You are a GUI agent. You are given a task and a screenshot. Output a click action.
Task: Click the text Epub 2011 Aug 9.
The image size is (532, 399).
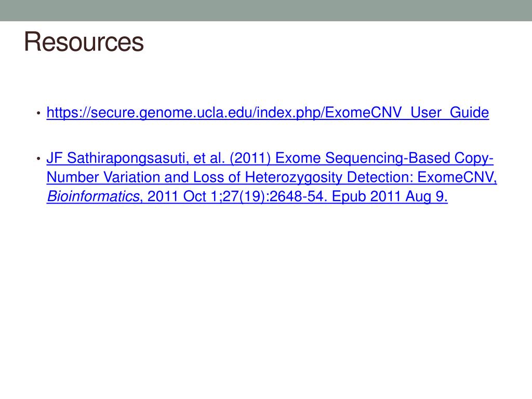[390, 196]
